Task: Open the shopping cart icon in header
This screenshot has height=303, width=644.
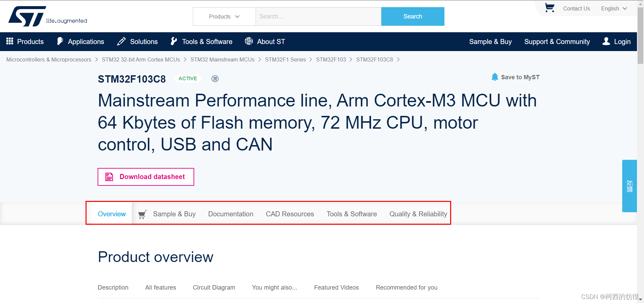Action: (549, 8)
